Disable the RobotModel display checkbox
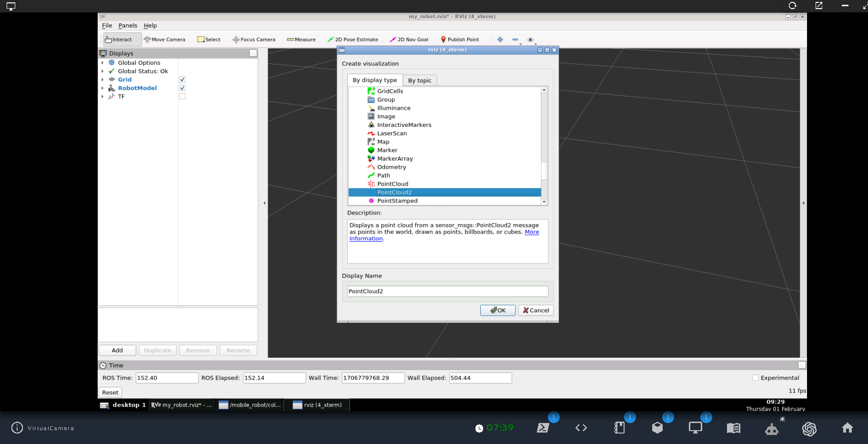This screenshot has width=868, height=444. pos(182,88)
